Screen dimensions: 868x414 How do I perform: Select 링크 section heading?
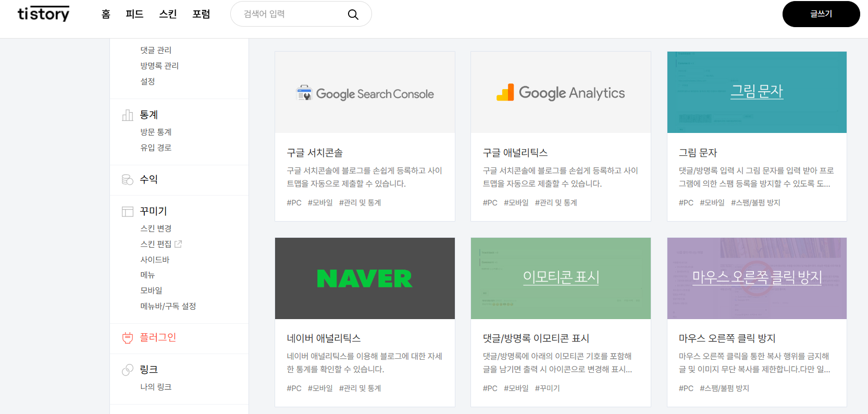(x=148, y=370)
